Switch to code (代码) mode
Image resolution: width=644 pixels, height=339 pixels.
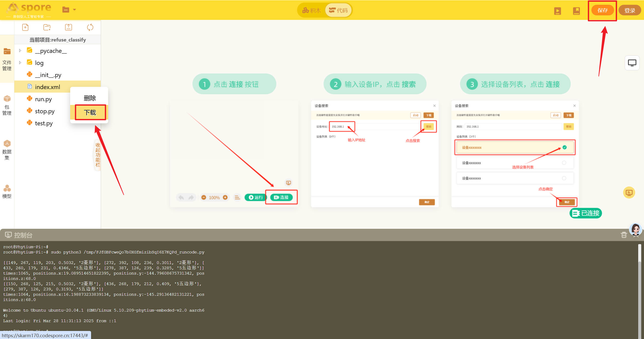pos(338,10)
